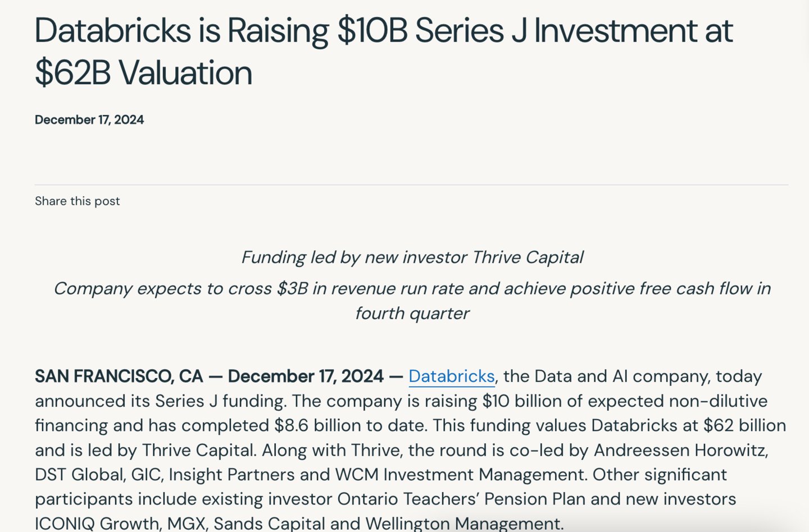Click "Andreessen Horowitz" in the body text
809x532 pixels.
(x=680, y=450)
